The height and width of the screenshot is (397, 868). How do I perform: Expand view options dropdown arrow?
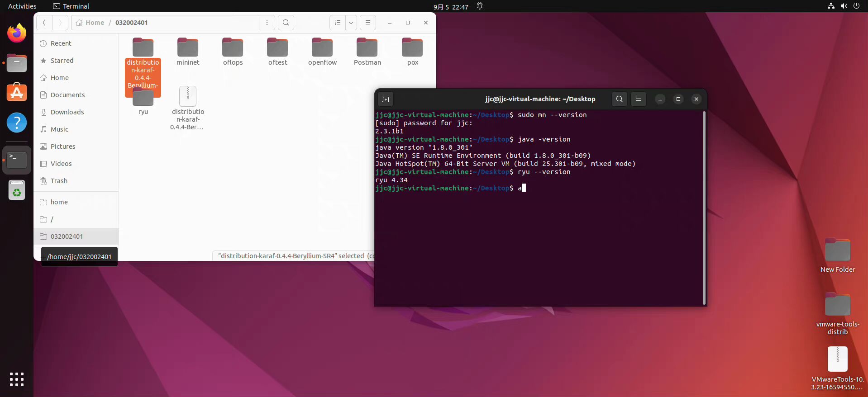tap(351, 23)
